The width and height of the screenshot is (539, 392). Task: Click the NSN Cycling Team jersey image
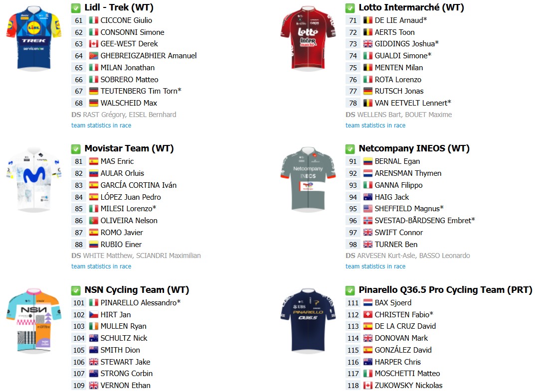[34, 321]
